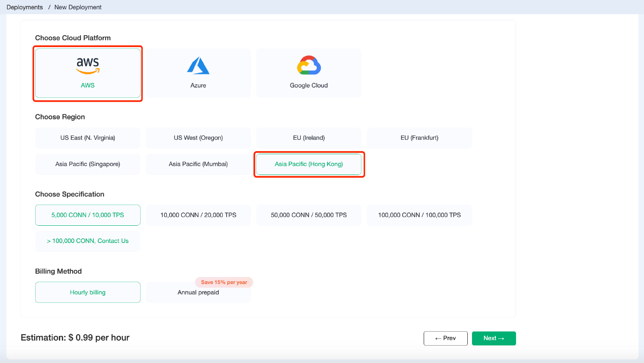This screenshot has height=363, width=644.
Task: Click the New Deployment breadcrumb
Action: tap(78, 7)
